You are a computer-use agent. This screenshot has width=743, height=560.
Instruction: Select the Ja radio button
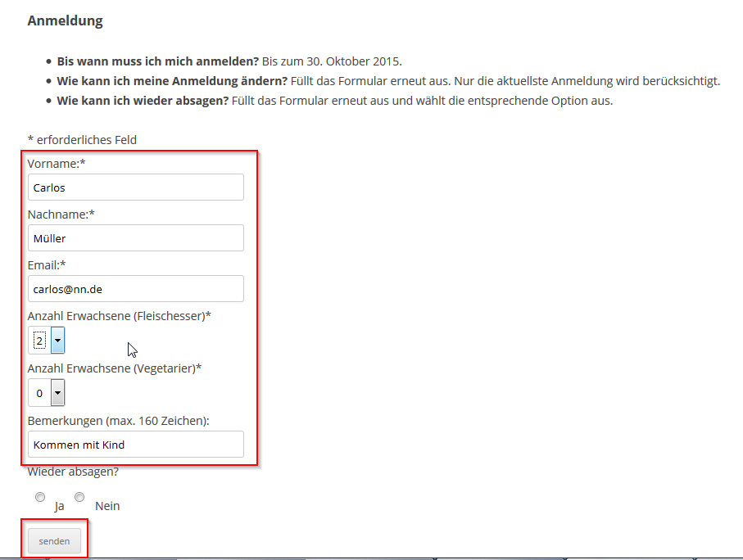click(40, 497)
